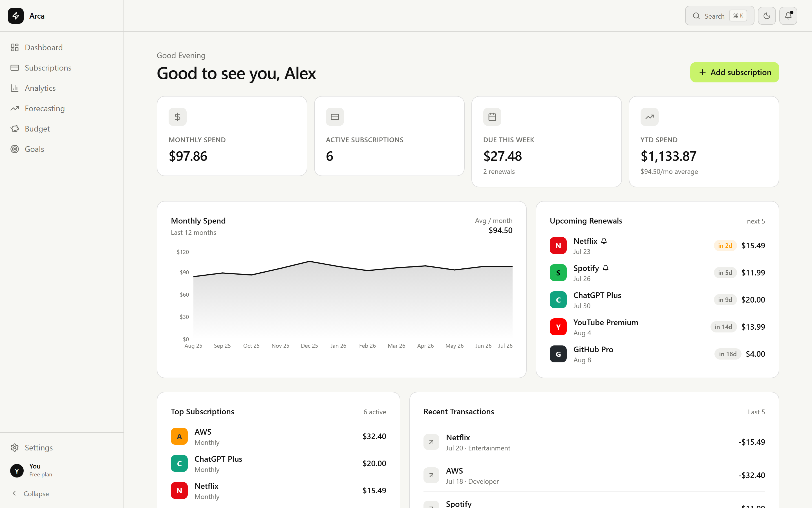Image resolution: width=812 pixels, height=508 pixels.
Task: Click the AWS $32.40 amount in Top Subscriptions
Action: 374,436
